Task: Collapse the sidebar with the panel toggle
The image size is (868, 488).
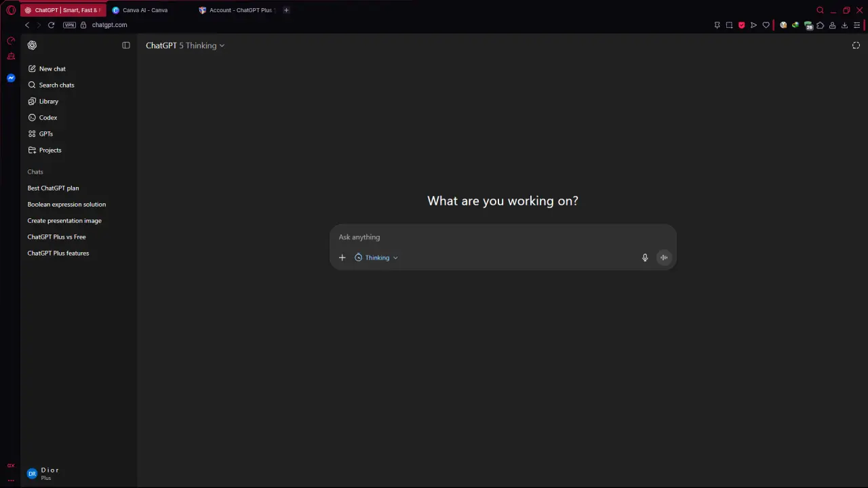Action: [126, 45]
